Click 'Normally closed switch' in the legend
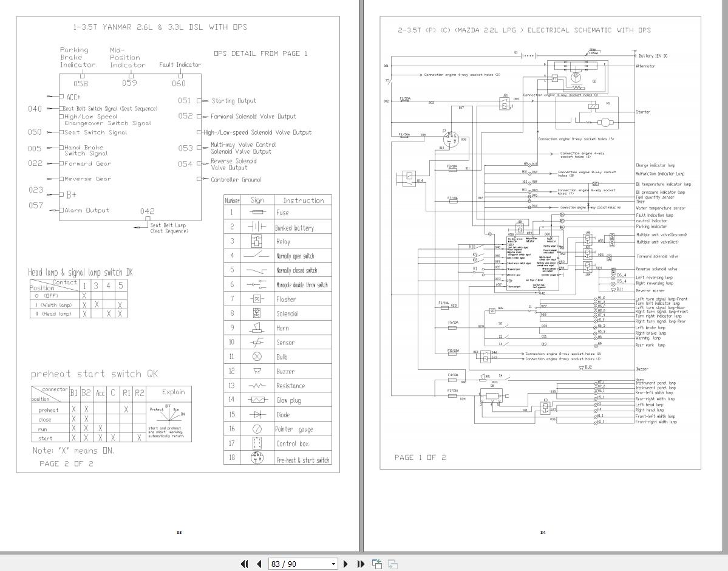728x571 pixels. point(297,270)
